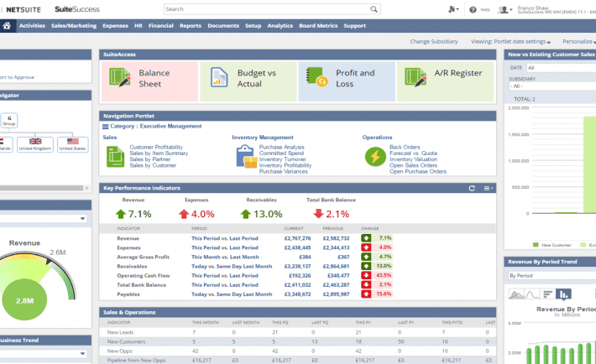Open the Sales/Marketing menu
This screenshot has width=596, height=364.
(74, 26)
